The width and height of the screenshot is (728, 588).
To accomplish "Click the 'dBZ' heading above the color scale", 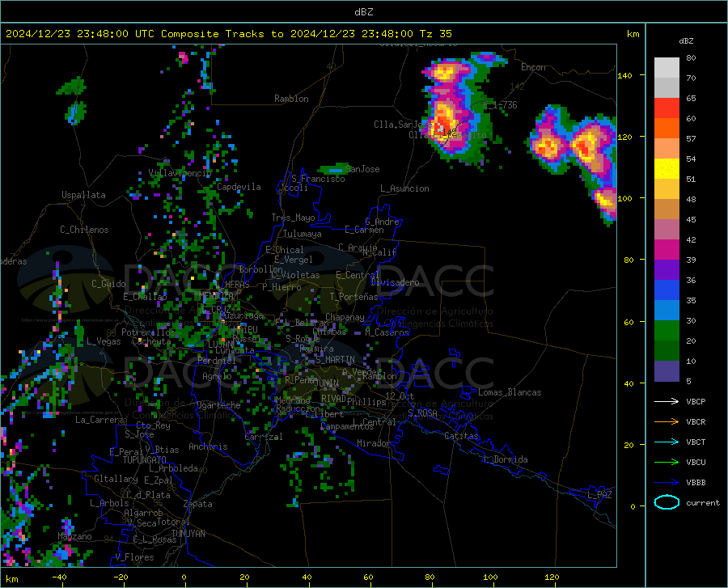I will coord(686,40).
